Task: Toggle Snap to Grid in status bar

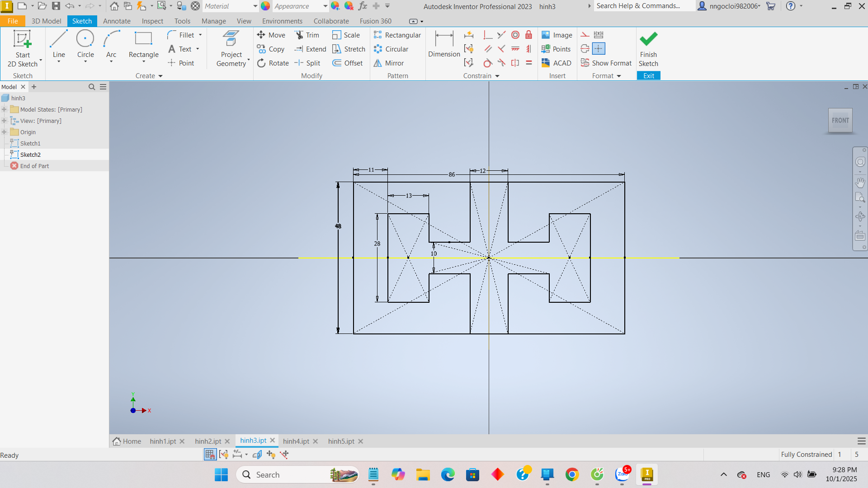Action: (x=210, y=455)
